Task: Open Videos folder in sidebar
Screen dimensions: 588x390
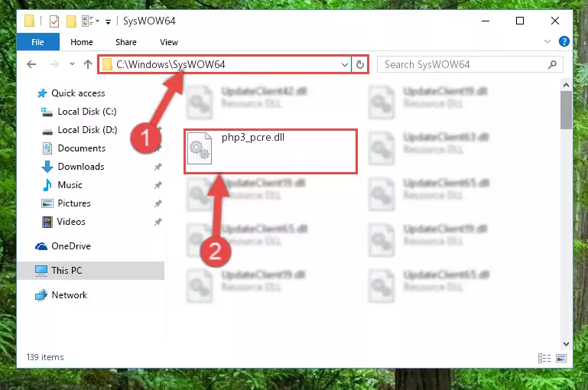Action: [71, 222]
